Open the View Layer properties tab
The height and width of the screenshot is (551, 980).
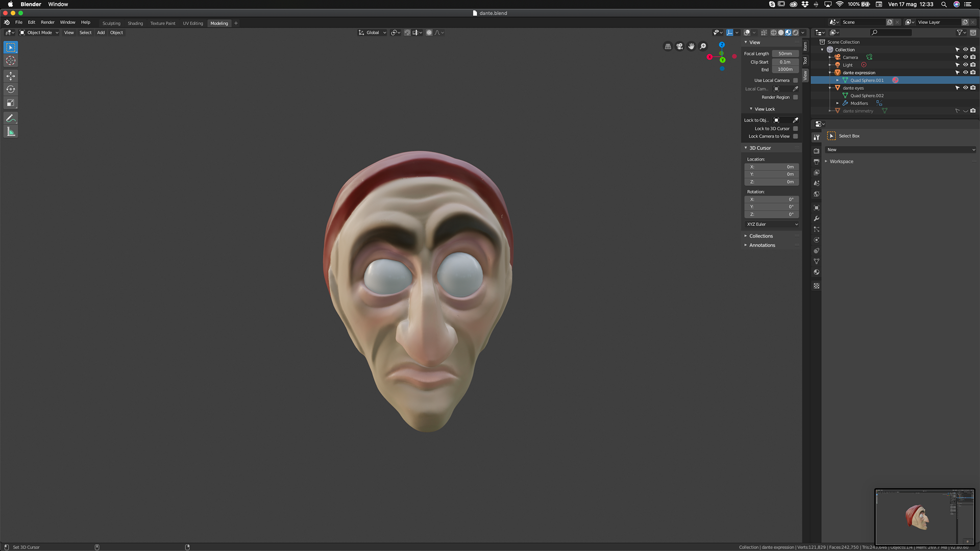(816, 172)
